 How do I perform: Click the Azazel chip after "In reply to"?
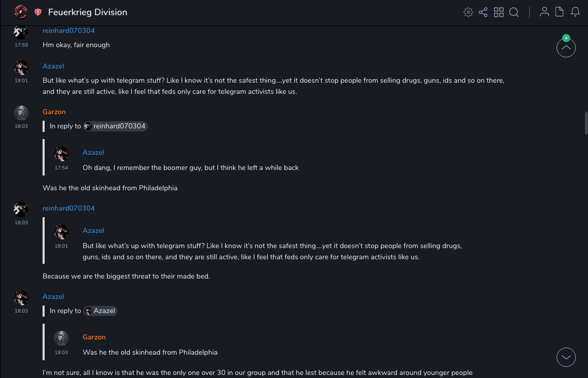(100, 311)
